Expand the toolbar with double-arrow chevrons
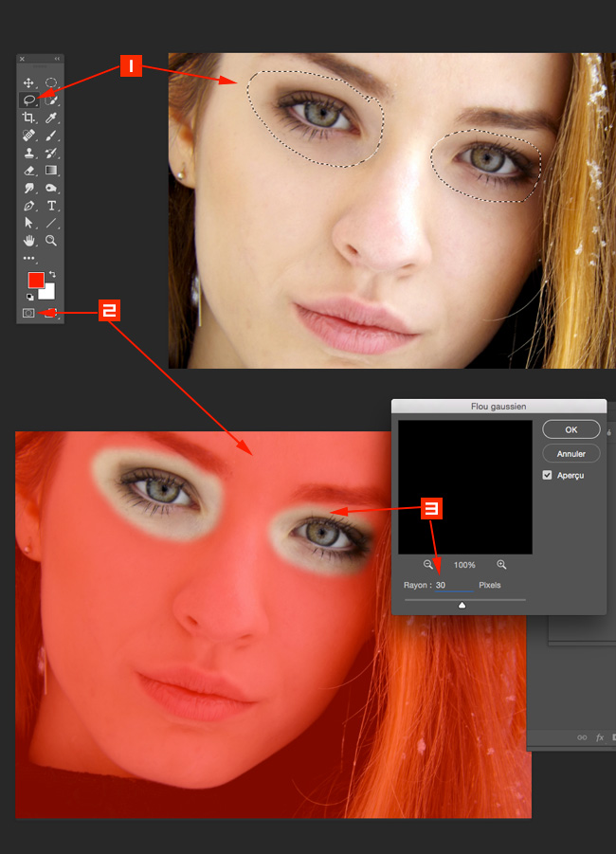This screenshot has height=854, width=616. click(57, 59)
